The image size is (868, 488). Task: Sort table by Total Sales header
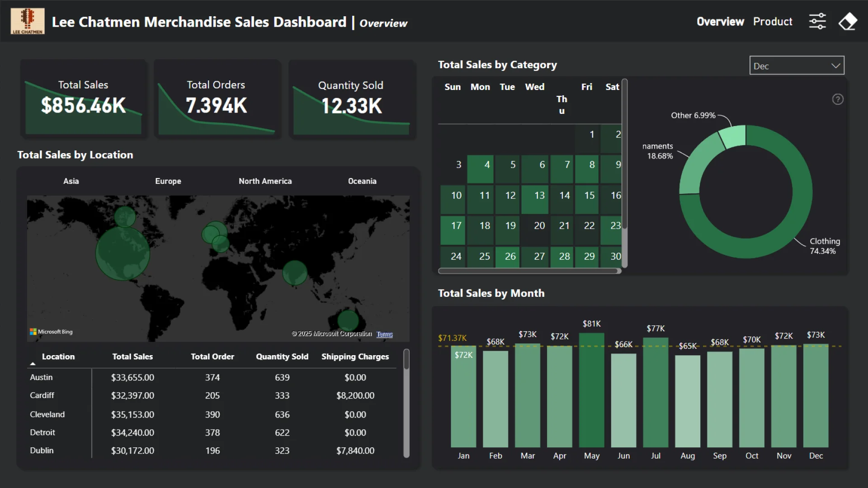coord(132,357)
